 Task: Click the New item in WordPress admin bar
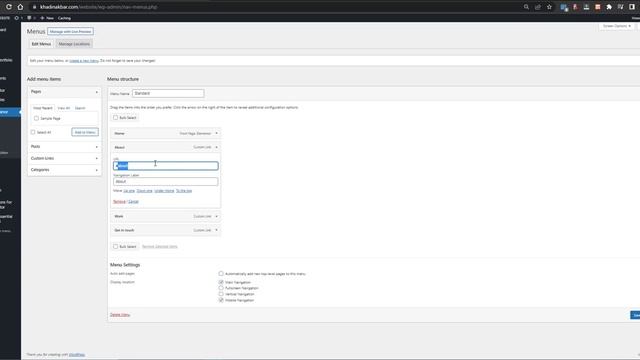[x=47, y=18]
